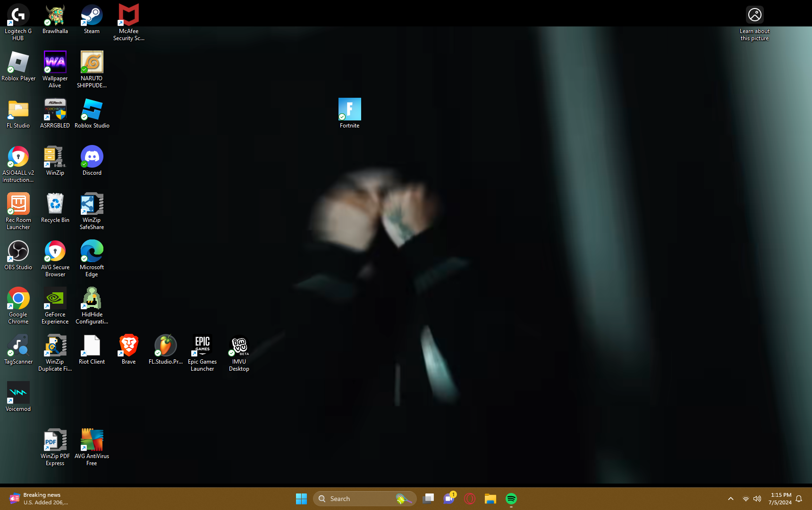This screenshot has width=812, height=510.
Task: Click the taskbar Search box
Action: [364, 499]
